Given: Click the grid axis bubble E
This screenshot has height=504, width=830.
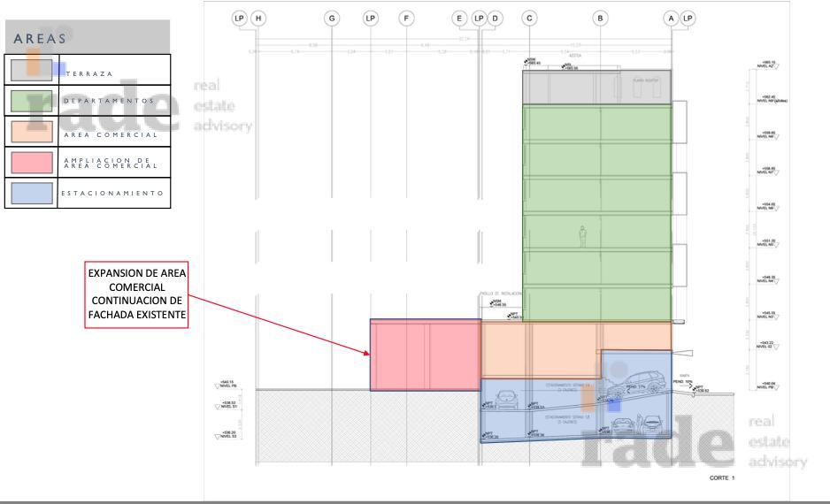Looking at the screenshot, I should click(x=459, y=19).
